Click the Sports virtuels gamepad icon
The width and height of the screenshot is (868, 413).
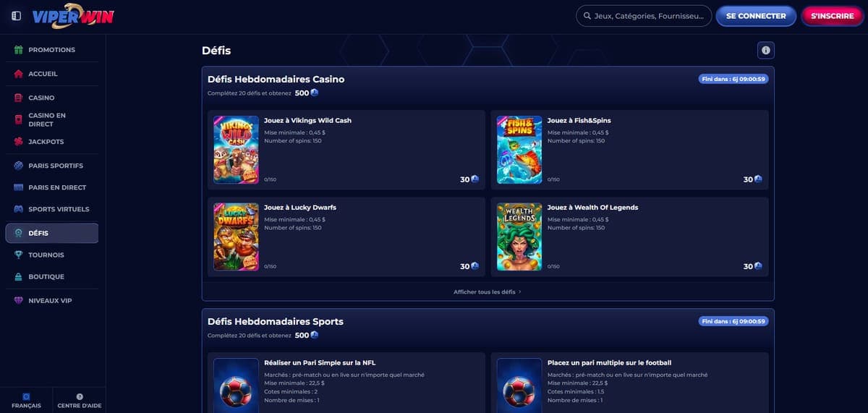[19, 209]
